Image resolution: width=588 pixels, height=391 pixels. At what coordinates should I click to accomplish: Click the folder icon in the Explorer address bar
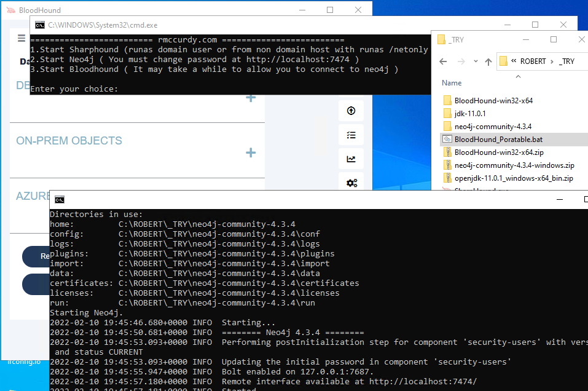[504, 61]
